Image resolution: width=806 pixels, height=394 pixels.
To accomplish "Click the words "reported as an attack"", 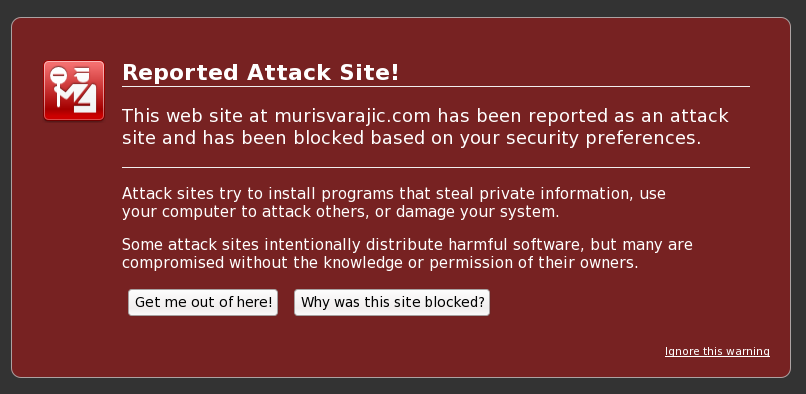I will [628, 116].
